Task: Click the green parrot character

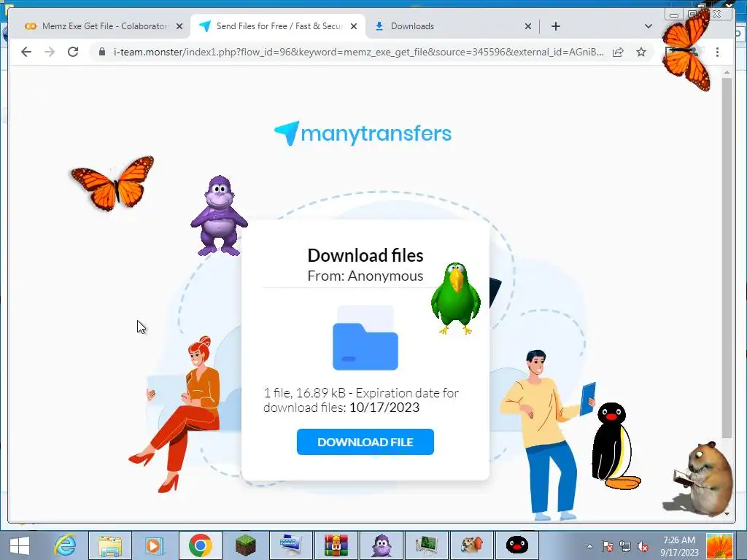Action: pos(455,298)
